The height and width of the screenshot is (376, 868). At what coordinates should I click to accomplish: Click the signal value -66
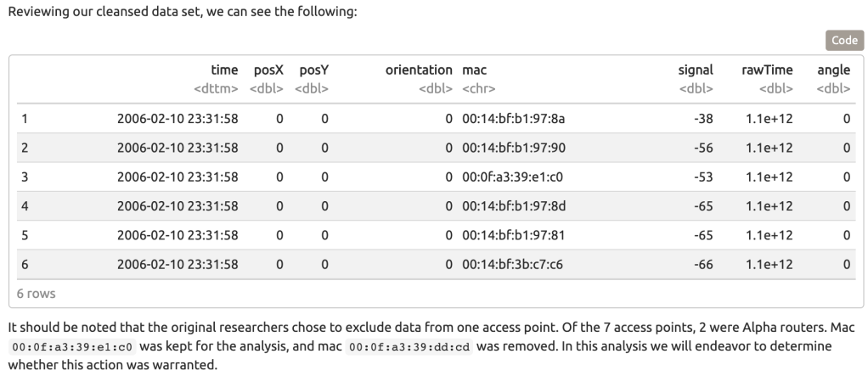coord(703,265)
